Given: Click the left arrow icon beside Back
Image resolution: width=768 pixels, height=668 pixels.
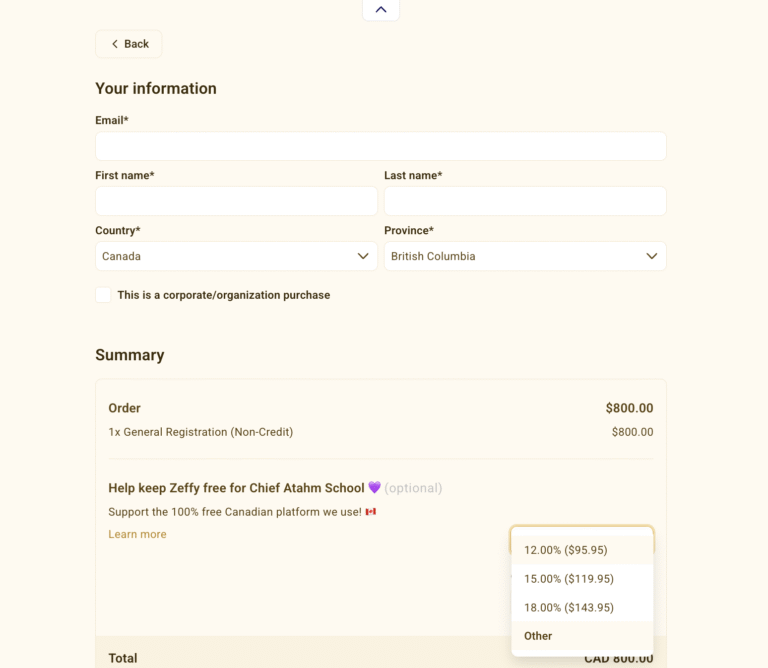Looking at the screenshot, I should pos(115,44).
